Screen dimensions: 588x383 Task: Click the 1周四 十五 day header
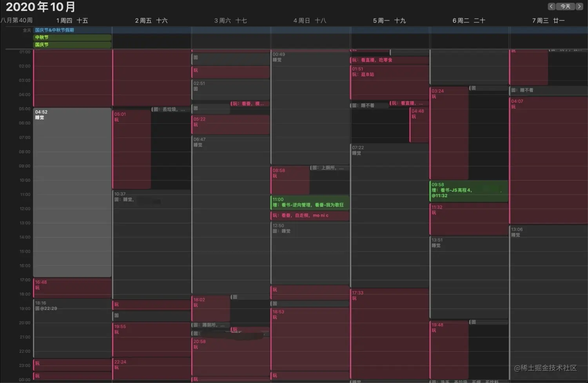72,20
